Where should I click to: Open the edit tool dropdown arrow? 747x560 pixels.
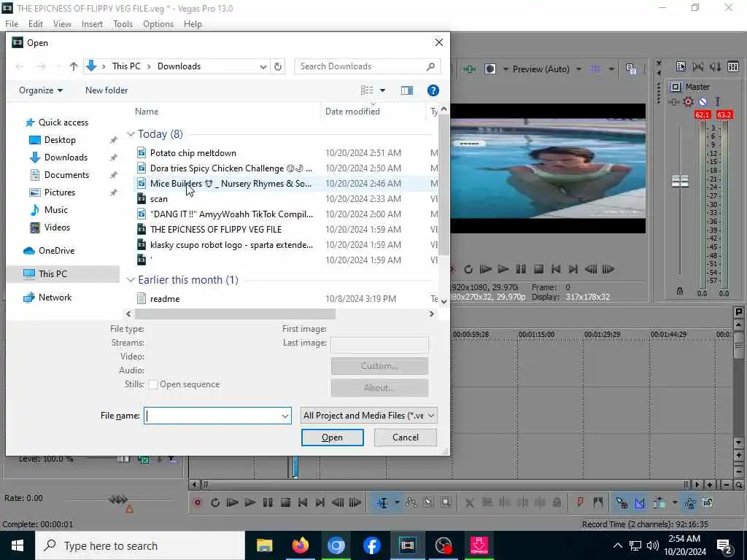pos(396,503)
